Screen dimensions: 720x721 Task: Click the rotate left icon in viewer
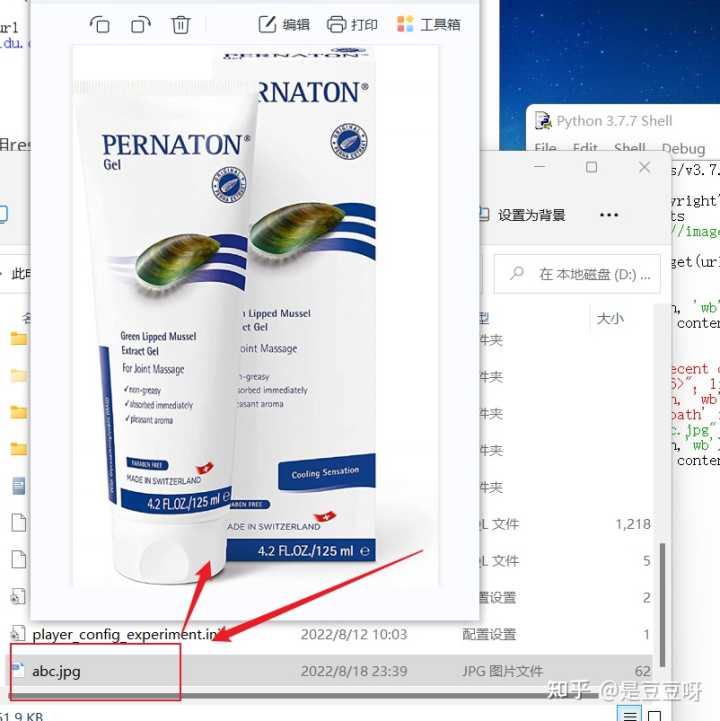point(100,24)
